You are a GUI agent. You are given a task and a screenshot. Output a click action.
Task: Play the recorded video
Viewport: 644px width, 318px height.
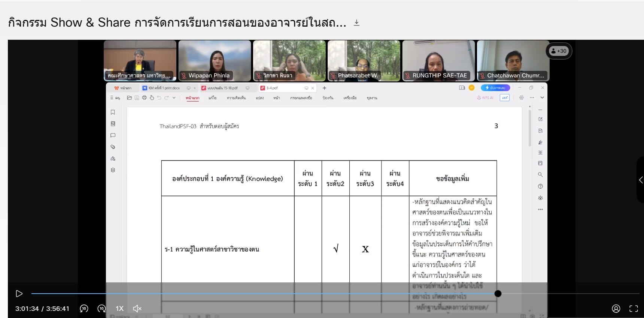(19, 294)
